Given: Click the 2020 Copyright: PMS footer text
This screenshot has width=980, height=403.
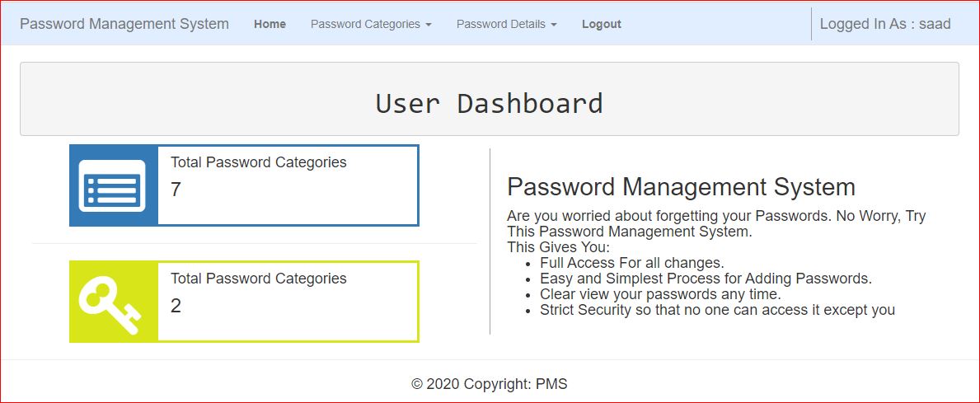Looking at the screenshot, I should 490,383.
